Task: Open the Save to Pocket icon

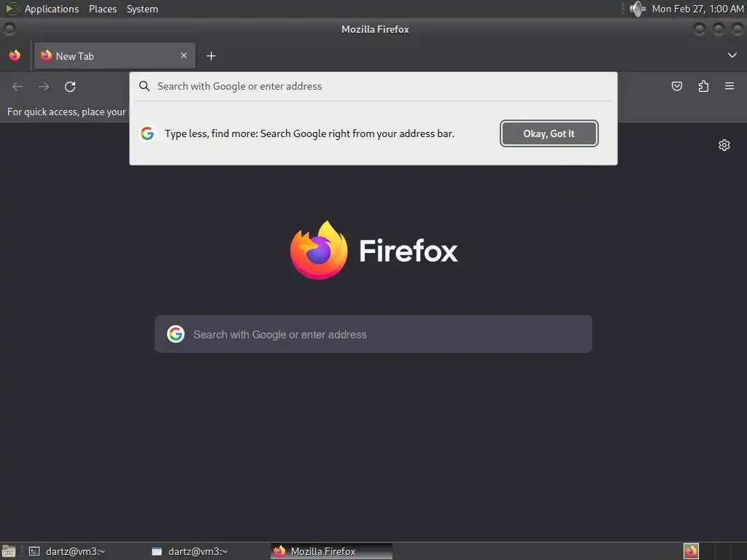Action: (677, 86)
